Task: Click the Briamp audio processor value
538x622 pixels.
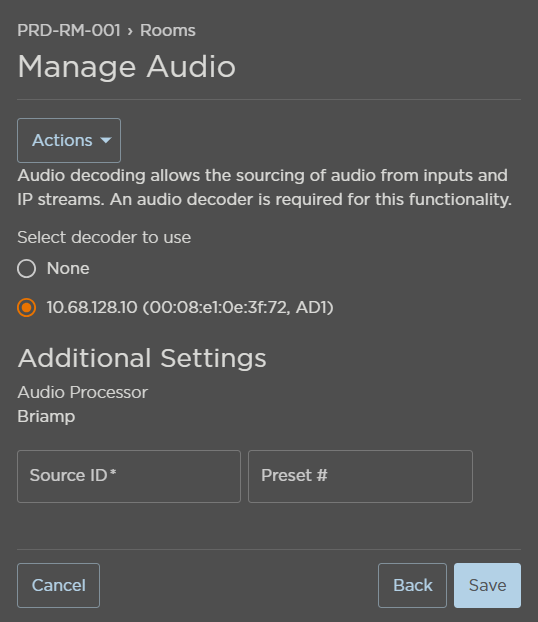Action: point(46,417)
